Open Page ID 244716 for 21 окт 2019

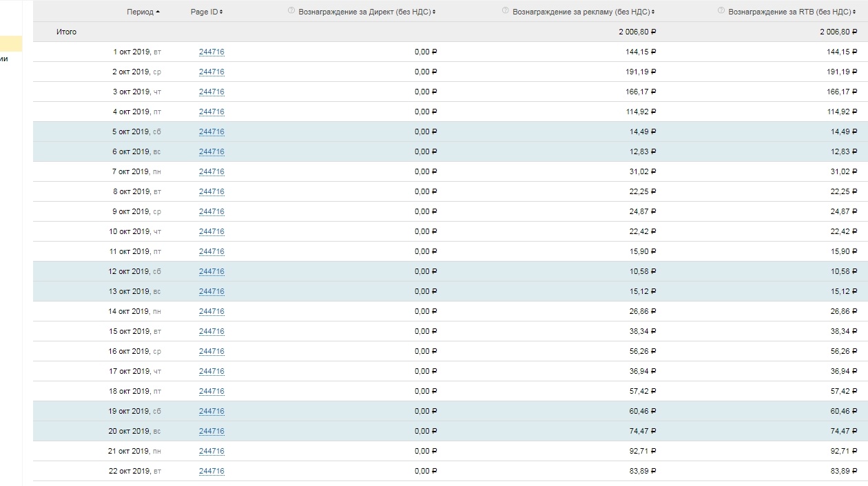[211, 451]
